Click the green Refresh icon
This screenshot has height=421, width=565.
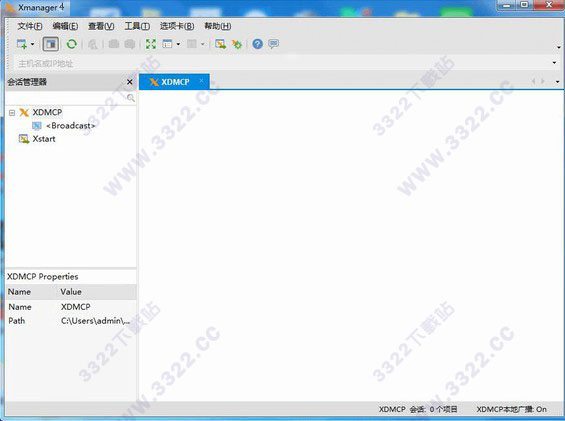[72, 44]
